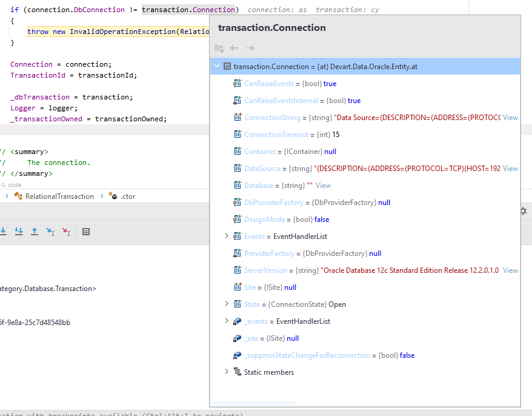
Task: Open the Evaluate Expression calculator icon
Action: click(86, 231)
